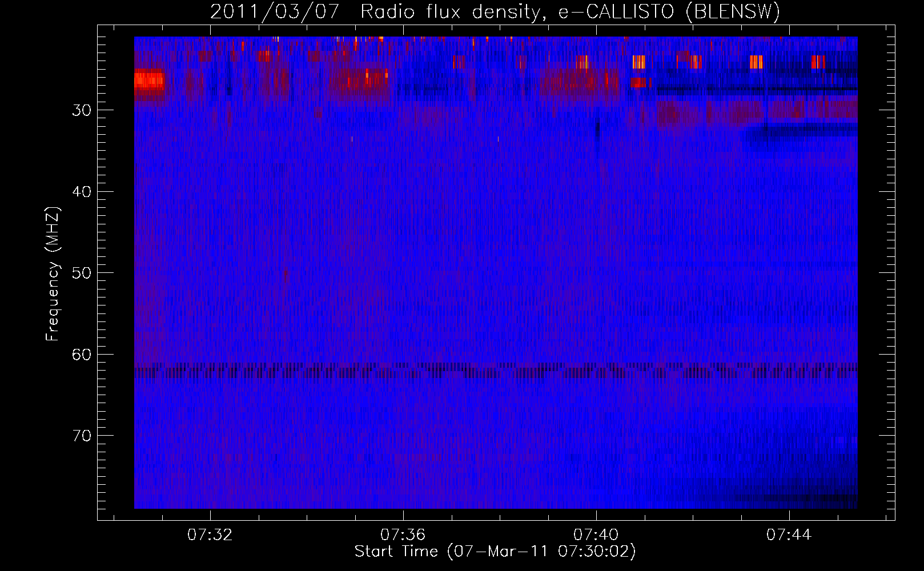Click the plot title '2011/03/07 Radio flux density, e-CALLISTO (BLENSW)'
This screenshot has height=571, width=924.
click(x=495, y=11)
